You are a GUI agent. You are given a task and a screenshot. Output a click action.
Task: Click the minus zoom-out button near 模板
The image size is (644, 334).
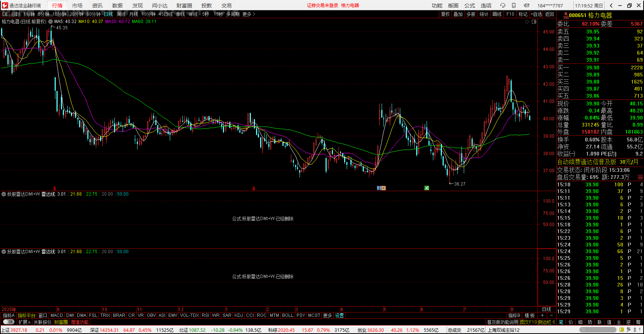pyautogui.click(x=551, y=315)
